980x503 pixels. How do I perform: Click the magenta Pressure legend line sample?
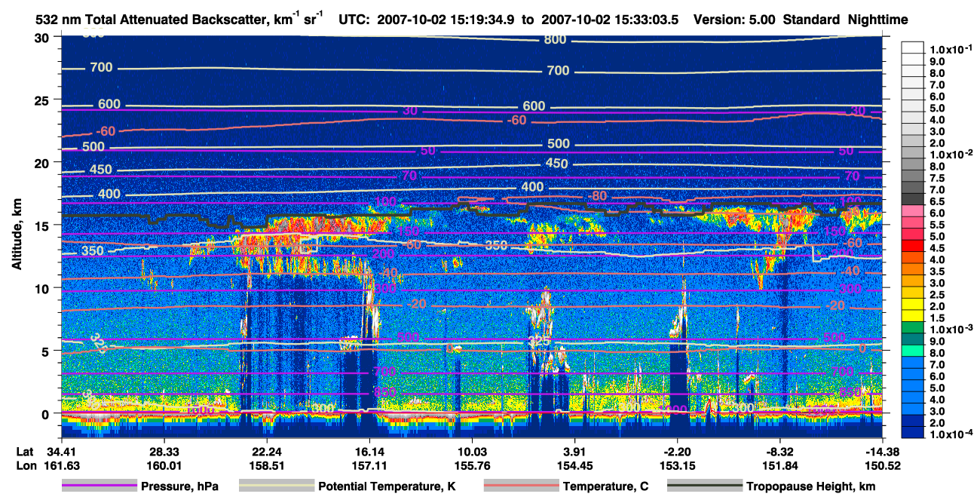[100, 486]
